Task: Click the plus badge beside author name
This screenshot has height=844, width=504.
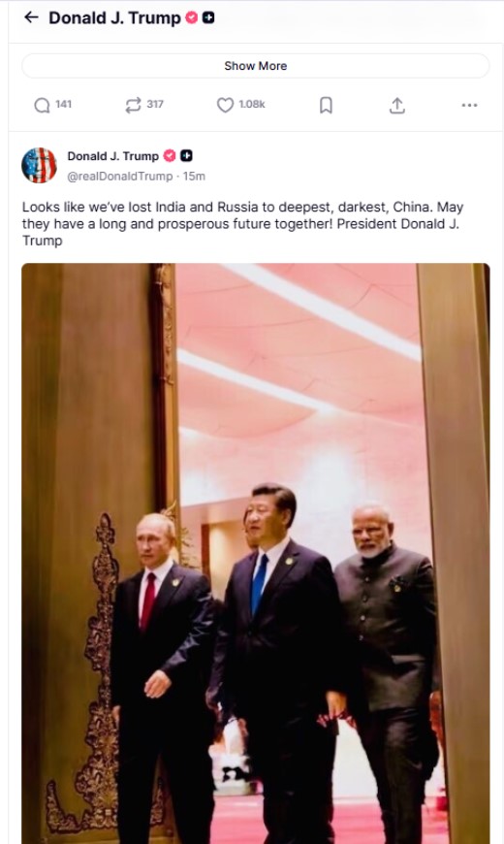Action: point(186,155)
